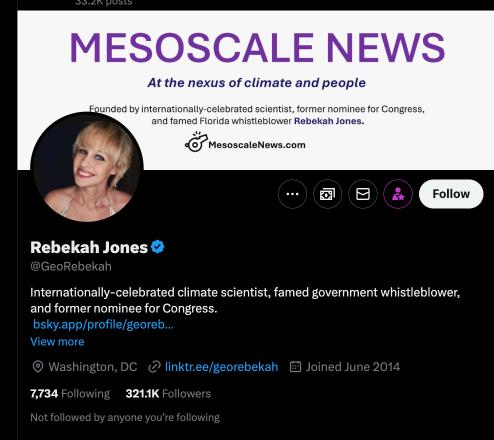Screen dimensions: 494x440
Task: Click the link chain icon
Action: [x=154, y=367]
